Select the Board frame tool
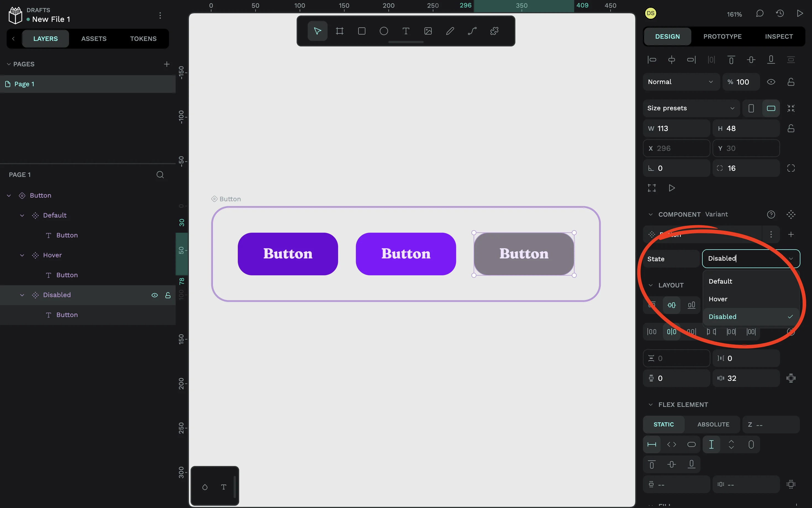Screen dimensions: 812x508 339,31
